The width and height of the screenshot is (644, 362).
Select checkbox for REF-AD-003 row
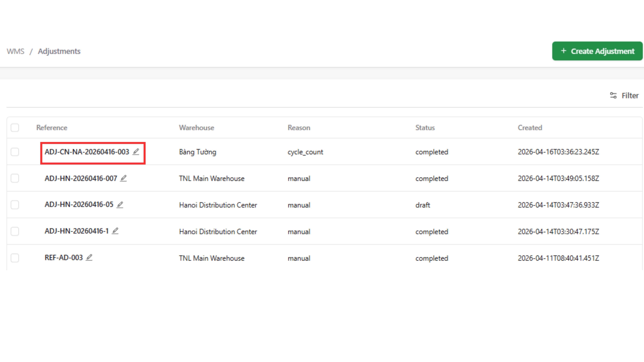[x=15, y=258]
